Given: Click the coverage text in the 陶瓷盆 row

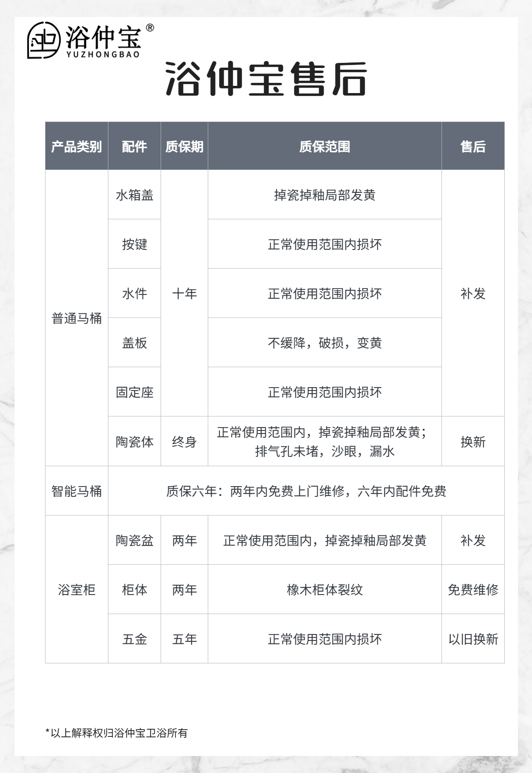Looking at the screenshot, I should 325,541.
